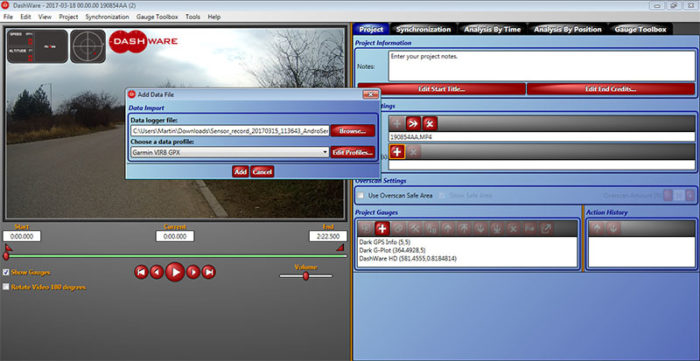Play the video

coord(175,272)
